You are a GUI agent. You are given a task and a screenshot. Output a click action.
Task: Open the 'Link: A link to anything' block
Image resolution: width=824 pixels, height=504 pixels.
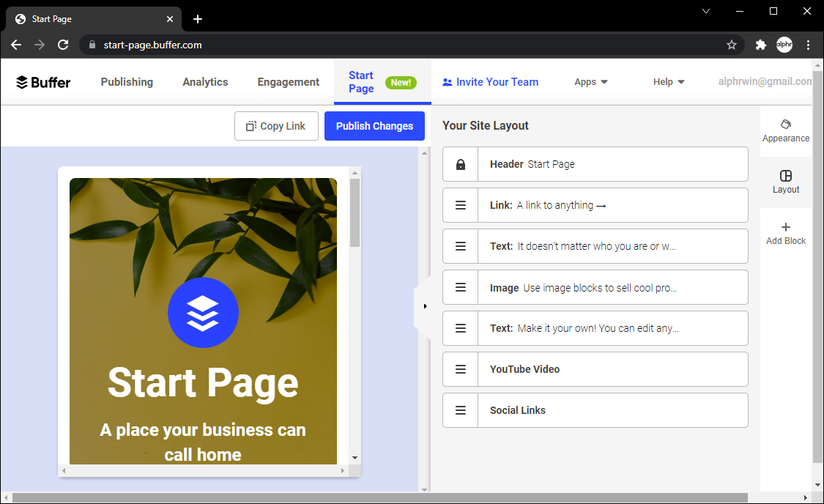pyautogui.click(x=595, y=206)
